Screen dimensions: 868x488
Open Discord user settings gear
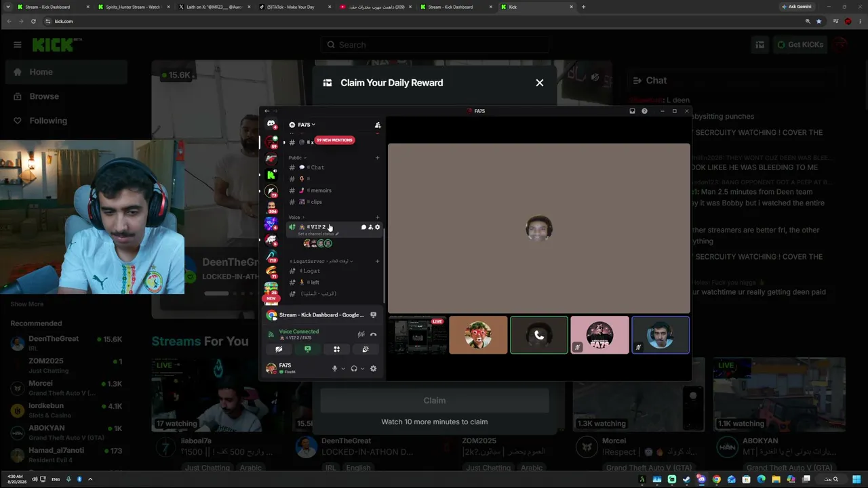pos(373,369)
